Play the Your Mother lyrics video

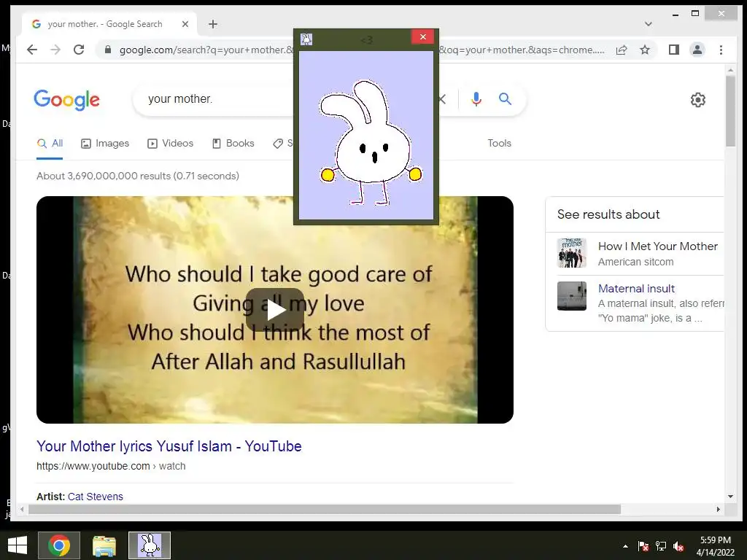click(275, 310)
